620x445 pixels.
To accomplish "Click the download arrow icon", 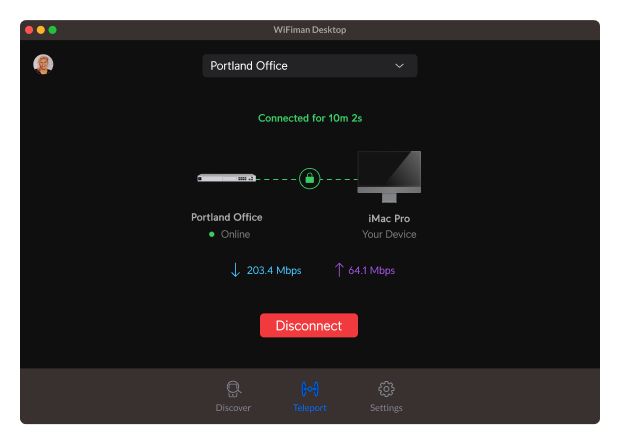I will [235, 270].
